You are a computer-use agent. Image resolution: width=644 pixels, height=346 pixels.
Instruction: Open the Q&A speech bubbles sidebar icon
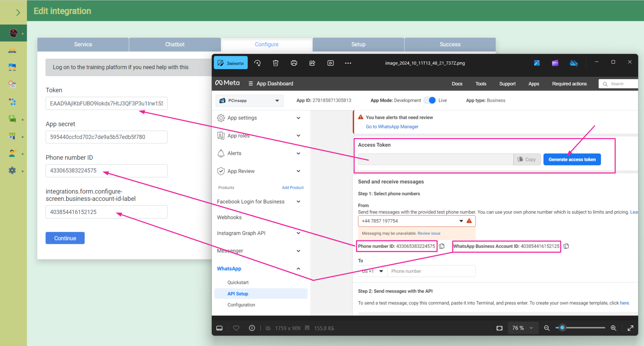coord(12,119)
